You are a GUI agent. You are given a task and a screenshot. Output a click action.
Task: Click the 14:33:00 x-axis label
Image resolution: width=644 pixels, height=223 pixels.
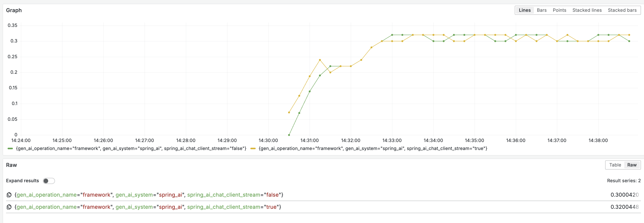pos(392,141)
